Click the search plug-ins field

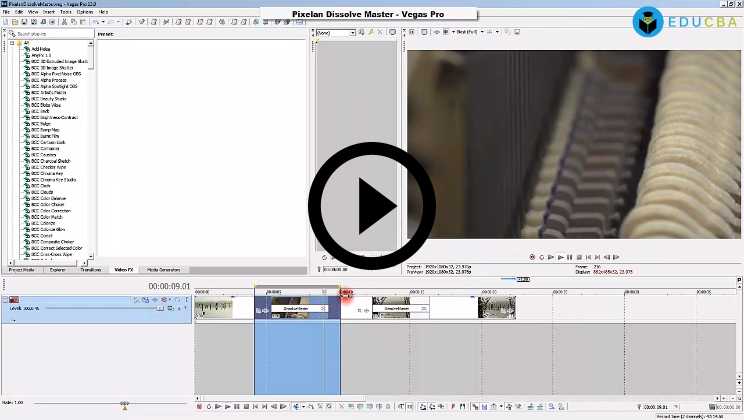50,33
